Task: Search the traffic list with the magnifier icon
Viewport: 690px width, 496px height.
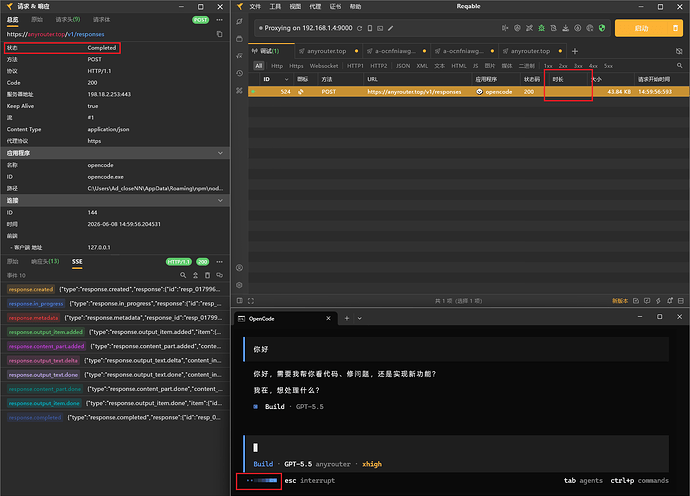Action: (x=679, y=66)
